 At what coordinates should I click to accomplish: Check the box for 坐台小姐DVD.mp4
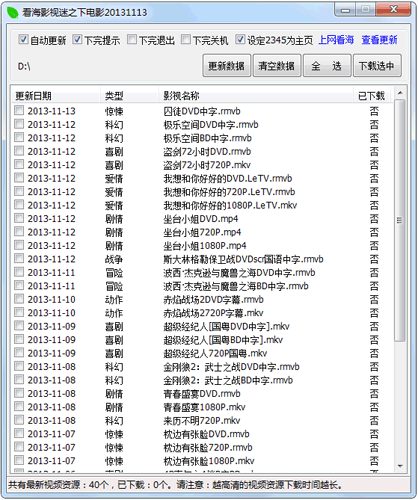point(19,218)
